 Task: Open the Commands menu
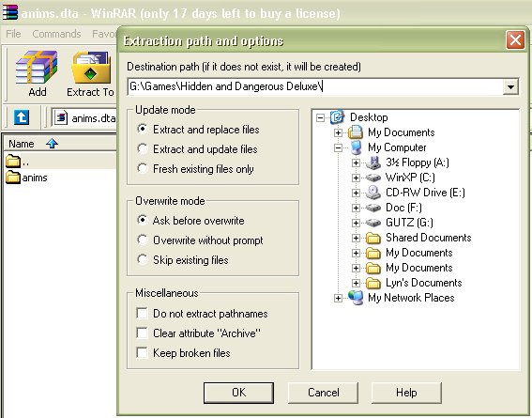coord(56,34)
